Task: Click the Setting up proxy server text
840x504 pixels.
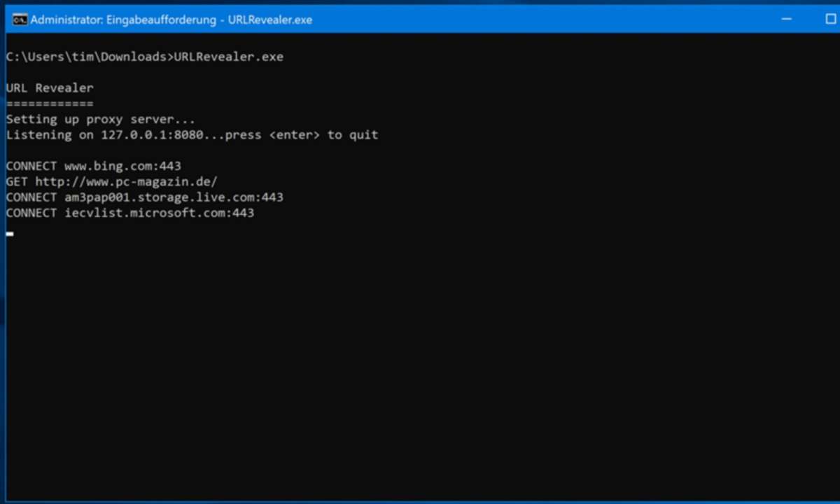Action: point(101,119)
